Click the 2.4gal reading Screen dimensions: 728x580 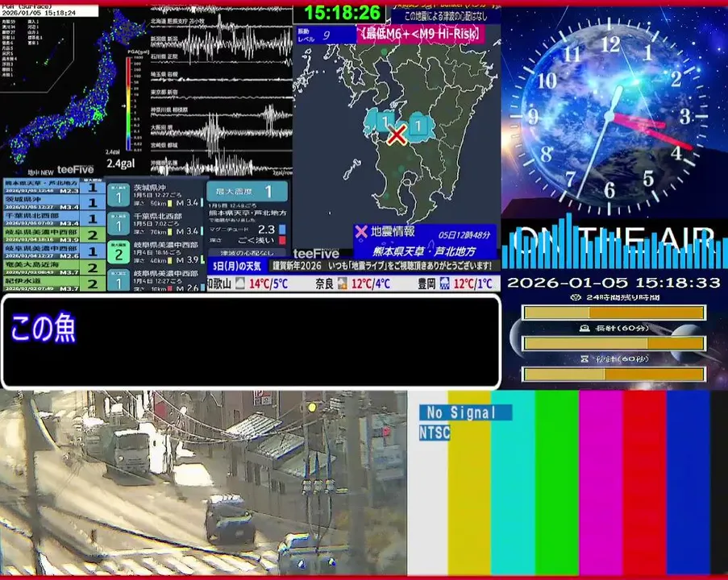[120, 164]
